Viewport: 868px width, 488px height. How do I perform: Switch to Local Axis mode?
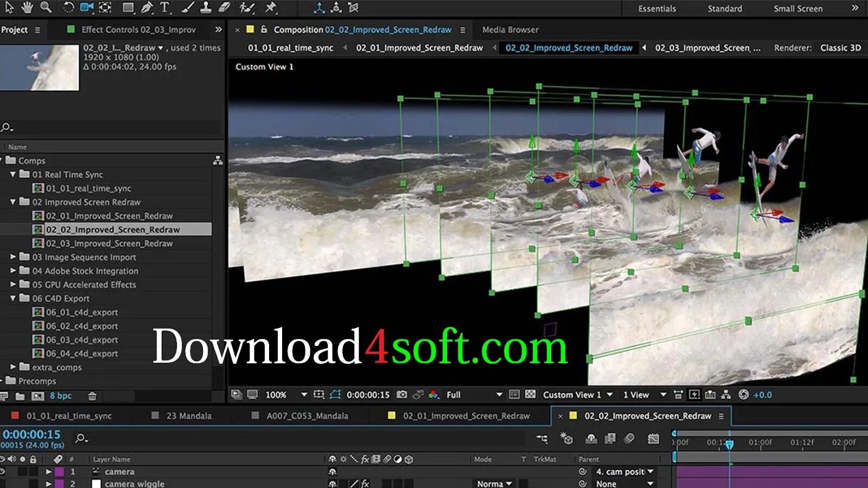[320, 8]
